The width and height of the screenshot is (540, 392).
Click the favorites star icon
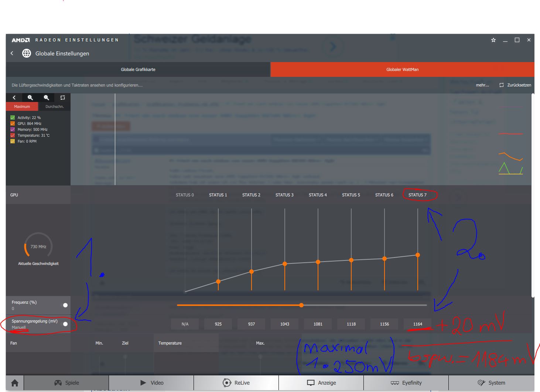[x=493, y=40]
